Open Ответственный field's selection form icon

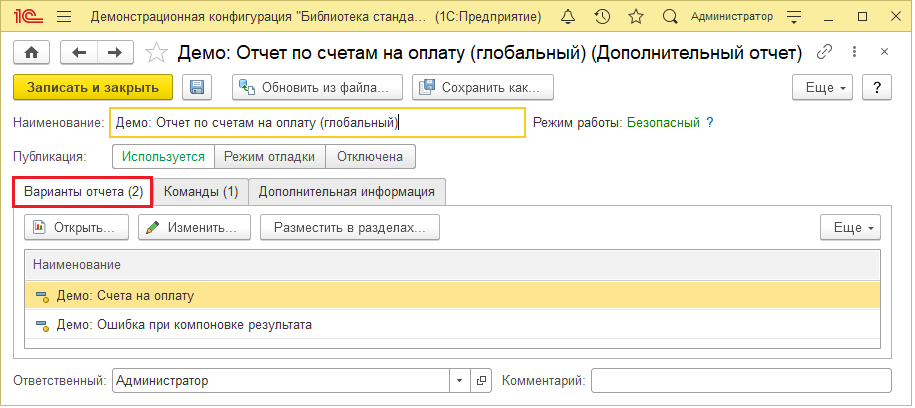click(x=481, y=381)
